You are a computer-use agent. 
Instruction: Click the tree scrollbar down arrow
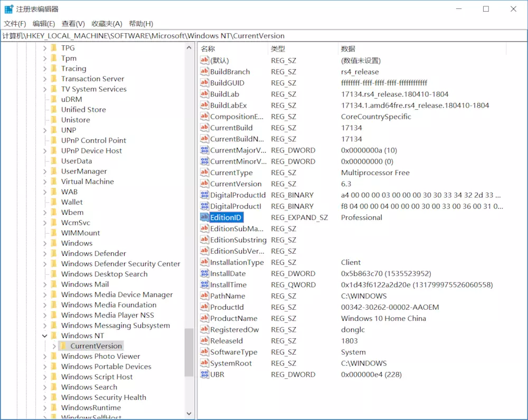coord(189,413)
